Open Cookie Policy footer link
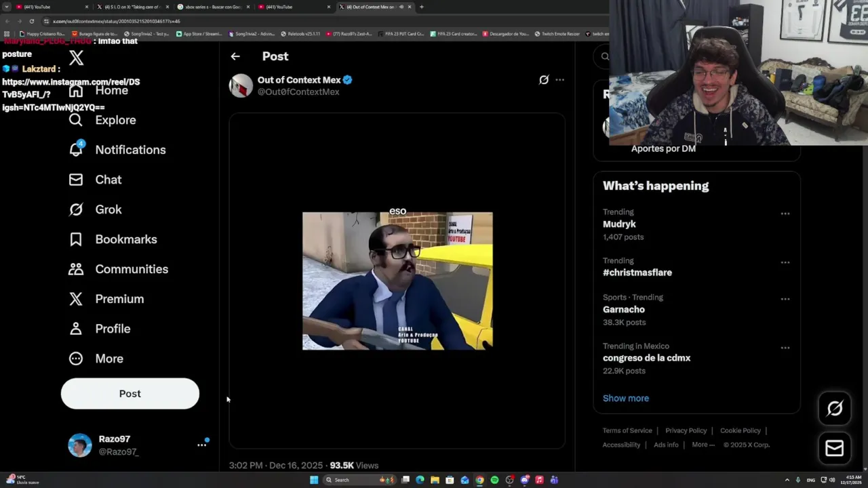 (x=741, y=431)
